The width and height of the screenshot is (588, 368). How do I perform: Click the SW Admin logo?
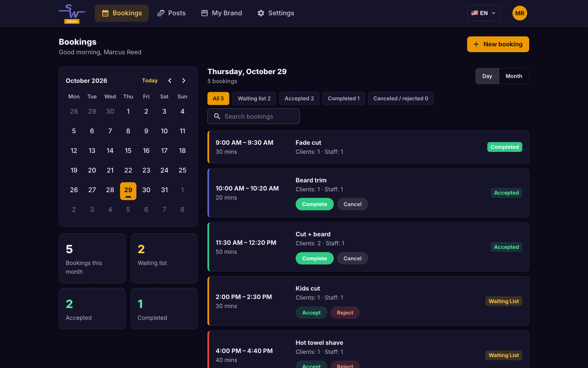(x=72, y=13)
